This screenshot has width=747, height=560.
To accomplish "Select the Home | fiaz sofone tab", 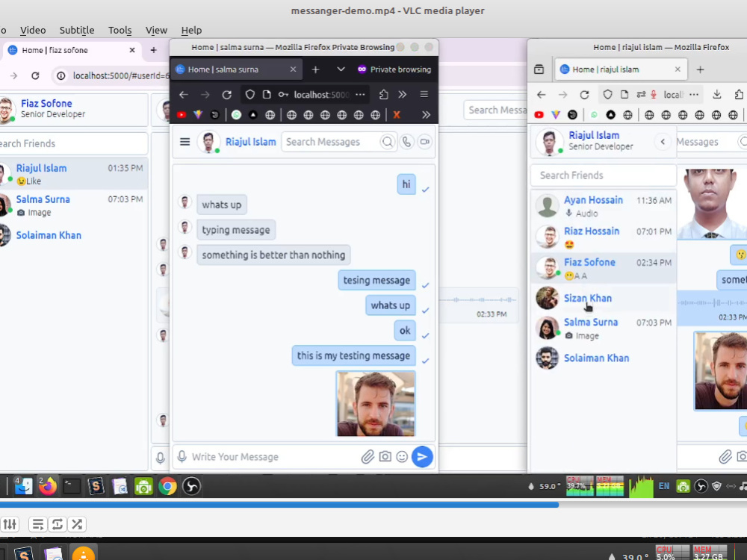I will 72,50.
